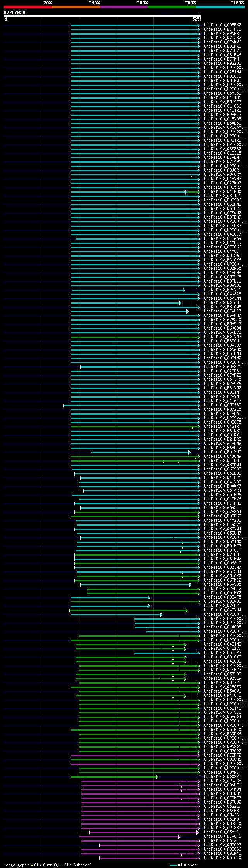Click the white query sequence bar
The height and width of the screenshot is (868, 248).
(102, 16)
